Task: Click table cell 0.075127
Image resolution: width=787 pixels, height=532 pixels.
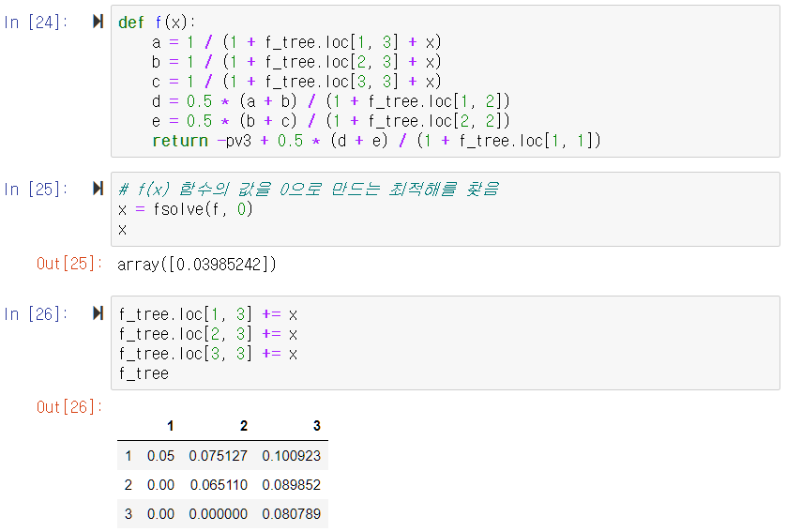Action: pyautogui.click(x=219, y=456)
